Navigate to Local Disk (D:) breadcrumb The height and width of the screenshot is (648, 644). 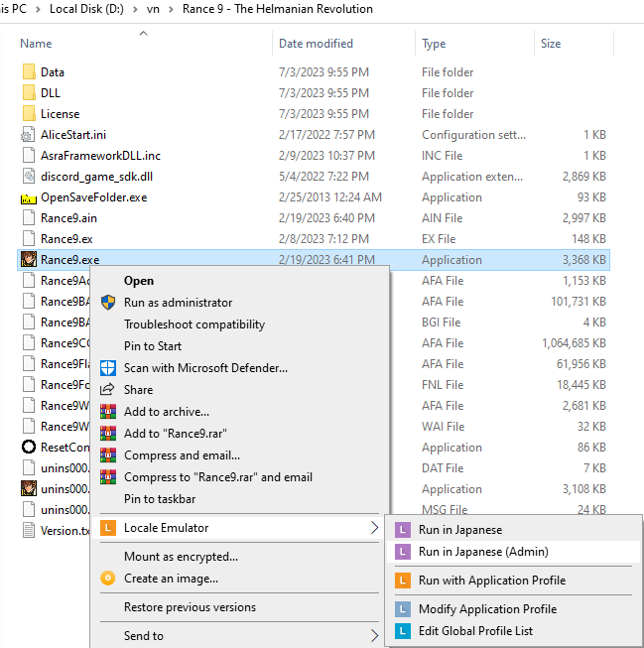pyautogui.click(x=86, y=9)
